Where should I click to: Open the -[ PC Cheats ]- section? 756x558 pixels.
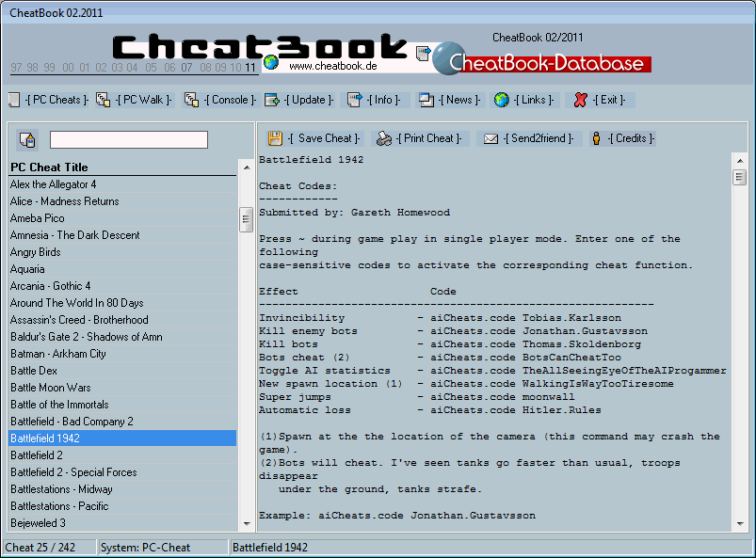56,101
